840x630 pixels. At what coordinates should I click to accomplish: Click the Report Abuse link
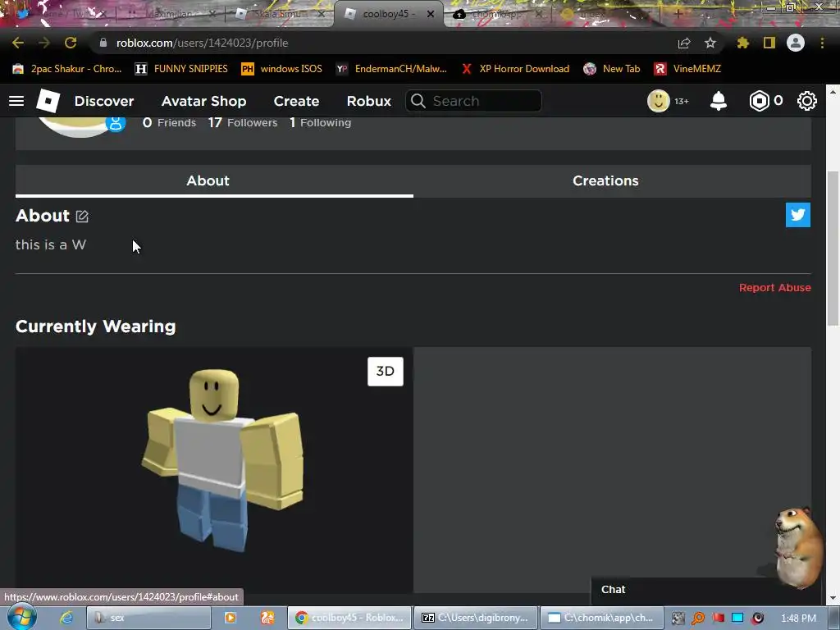pos(774,288)
